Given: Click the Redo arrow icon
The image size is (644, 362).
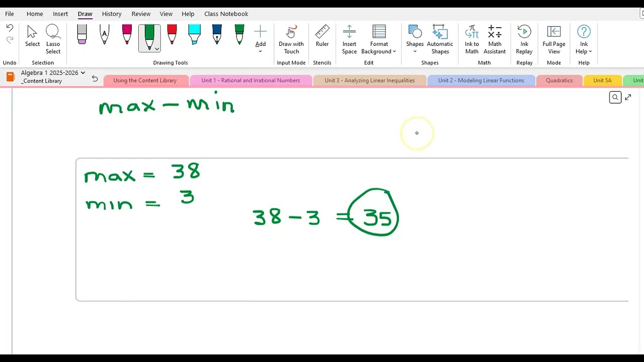Looking at the screenshot, I should tap(10, 40).
